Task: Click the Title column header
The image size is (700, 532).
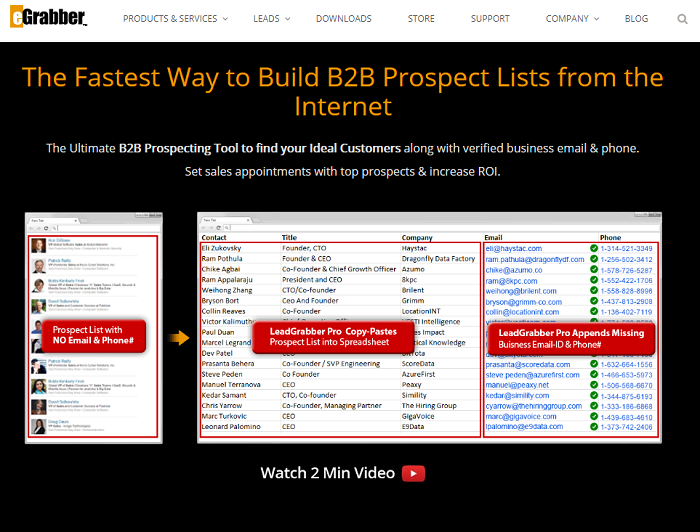Action: click(x=289, y=237)
